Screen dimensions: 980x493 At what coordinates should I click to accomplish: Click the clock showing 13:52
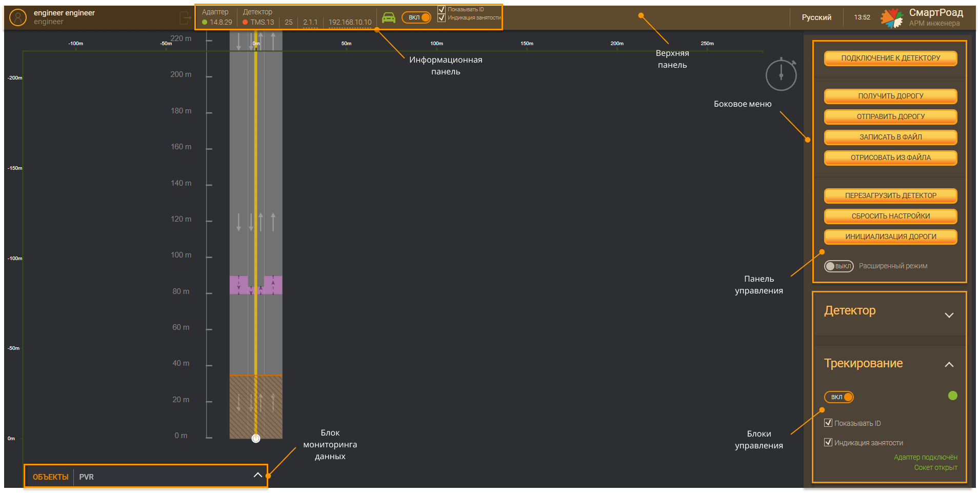pyautogui.click(x=862, y=17)
